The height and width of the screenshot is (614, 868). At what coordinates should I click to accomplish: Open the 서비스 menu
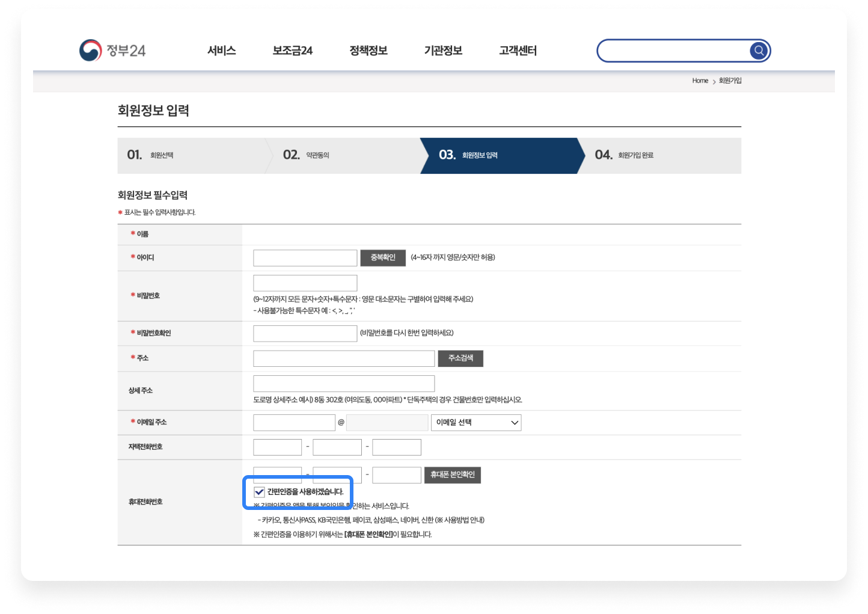pos(221,51)
